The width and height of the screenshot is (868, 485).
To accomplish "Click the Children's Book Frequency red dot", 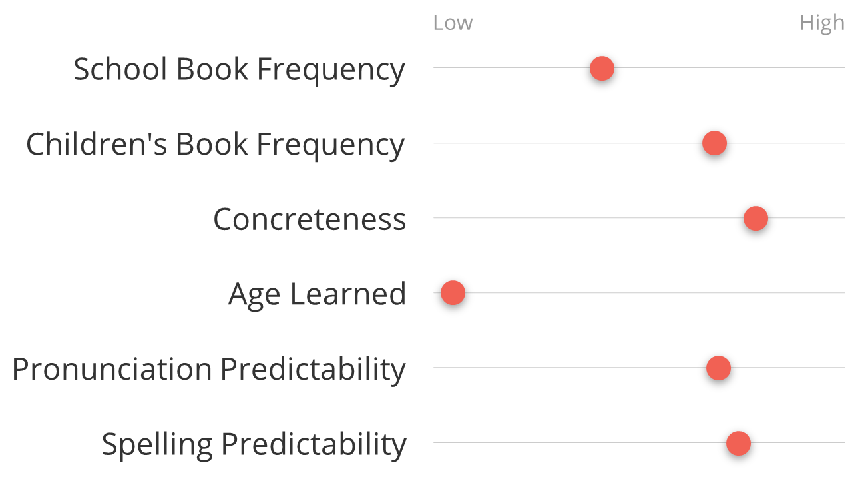I will [x=714, y=143].
